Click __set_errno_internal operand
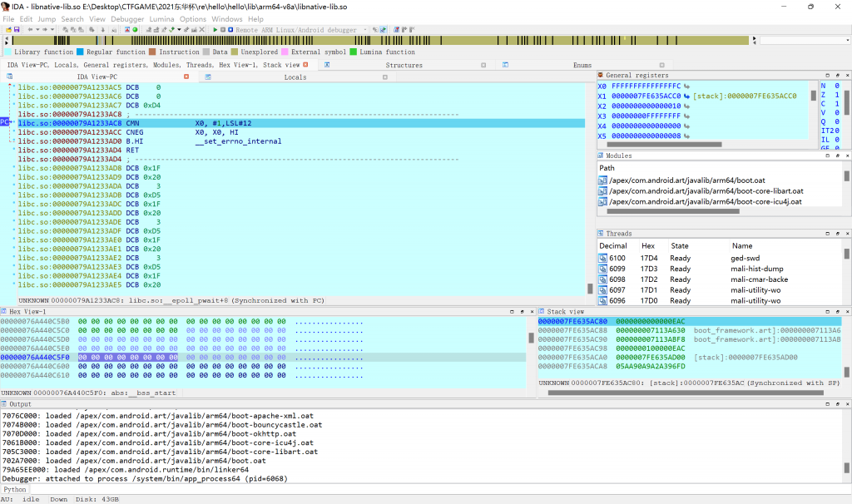 238,141
